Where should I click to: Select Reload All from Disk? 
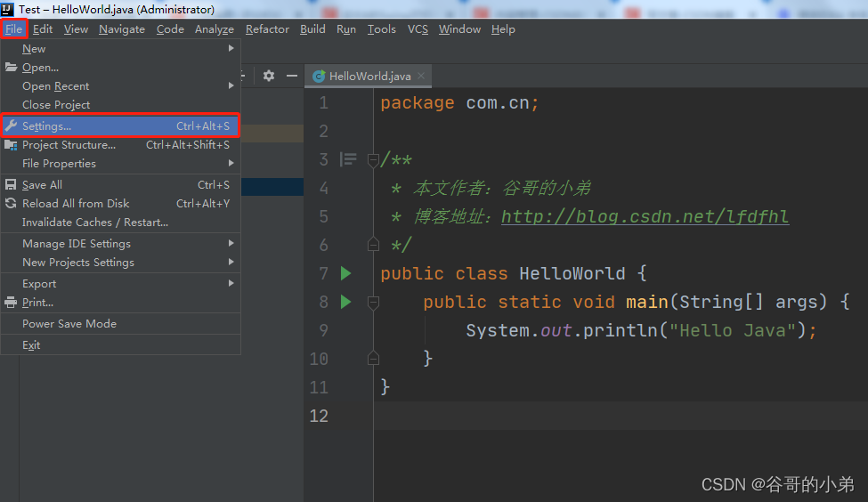pyautogui.click(x=121, y=204)
